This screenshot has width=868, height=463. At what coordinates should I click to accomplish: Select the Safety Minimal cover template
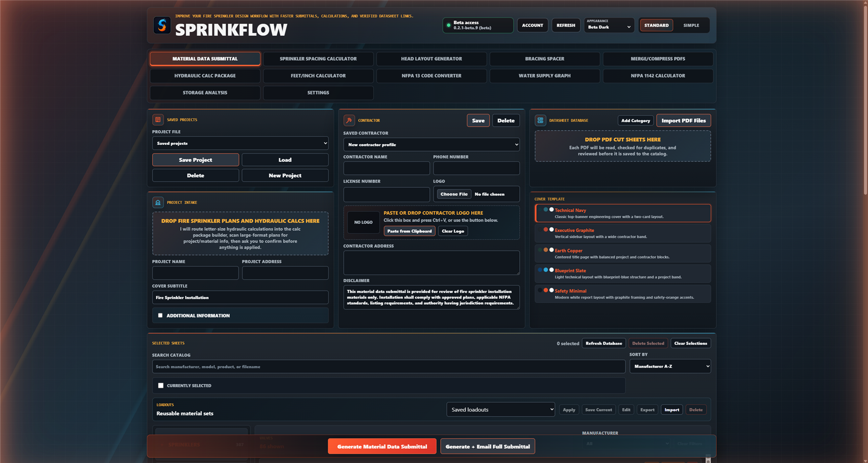(x=623, y=294)
